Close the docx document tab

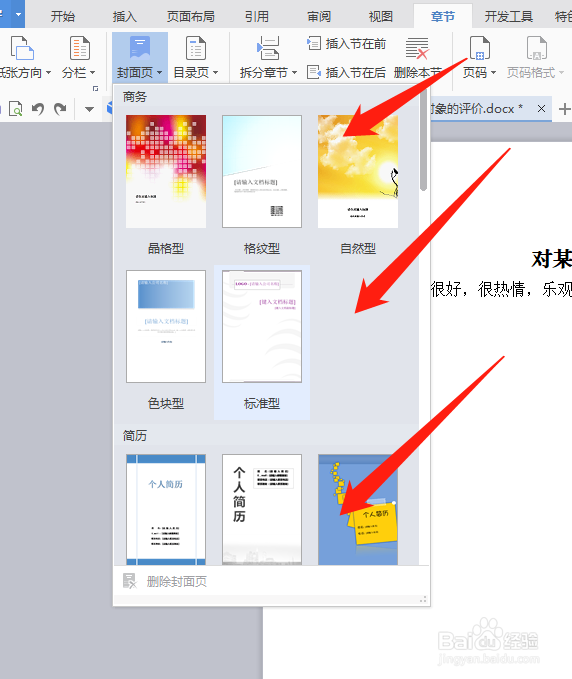click(541, 109)
